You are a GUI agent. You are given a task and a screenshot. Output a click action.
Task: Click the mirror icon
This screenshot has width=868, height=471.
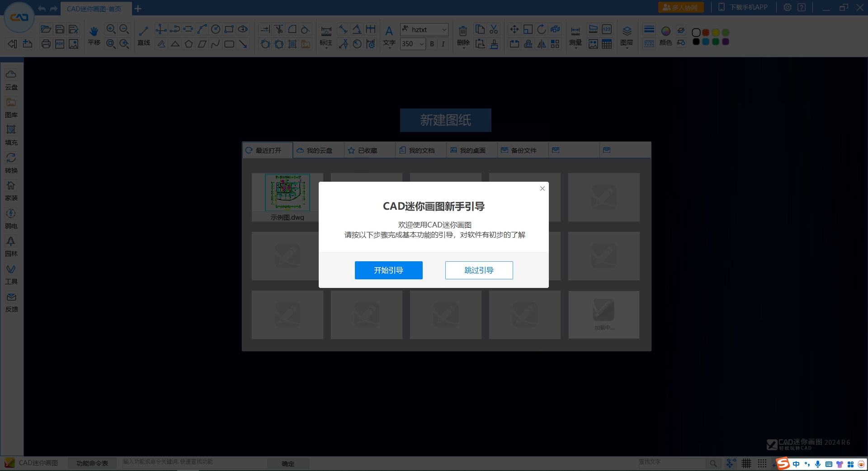[x=542, y=44]
